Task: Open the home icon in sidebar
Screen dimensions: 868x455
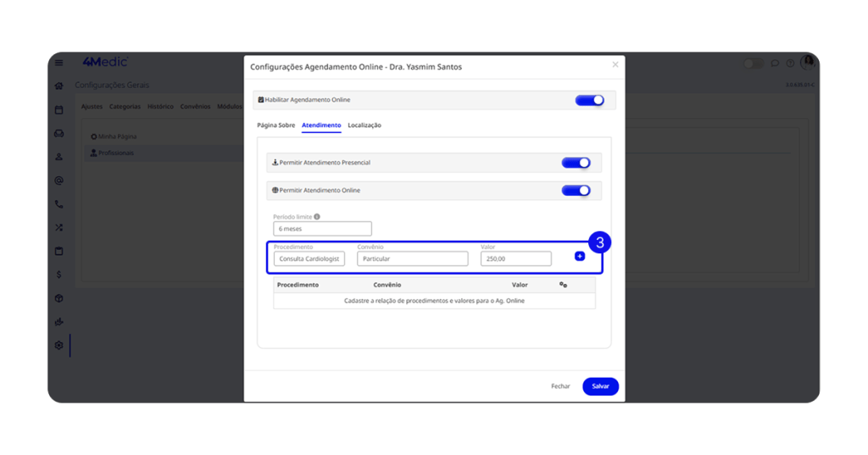Action: click(x=59, y=86)
